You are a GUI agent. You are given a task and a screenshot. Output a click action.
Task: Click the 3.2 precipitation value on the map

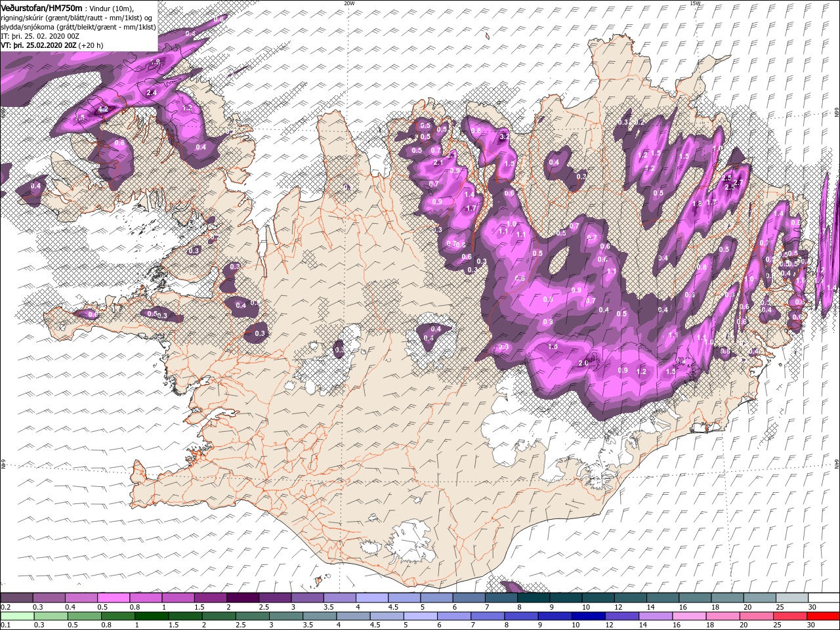504,136
